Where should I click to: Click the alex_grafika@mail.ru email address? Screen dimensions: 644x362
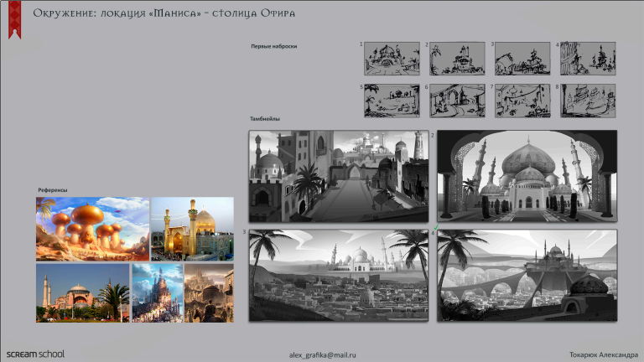coord(322,355)
